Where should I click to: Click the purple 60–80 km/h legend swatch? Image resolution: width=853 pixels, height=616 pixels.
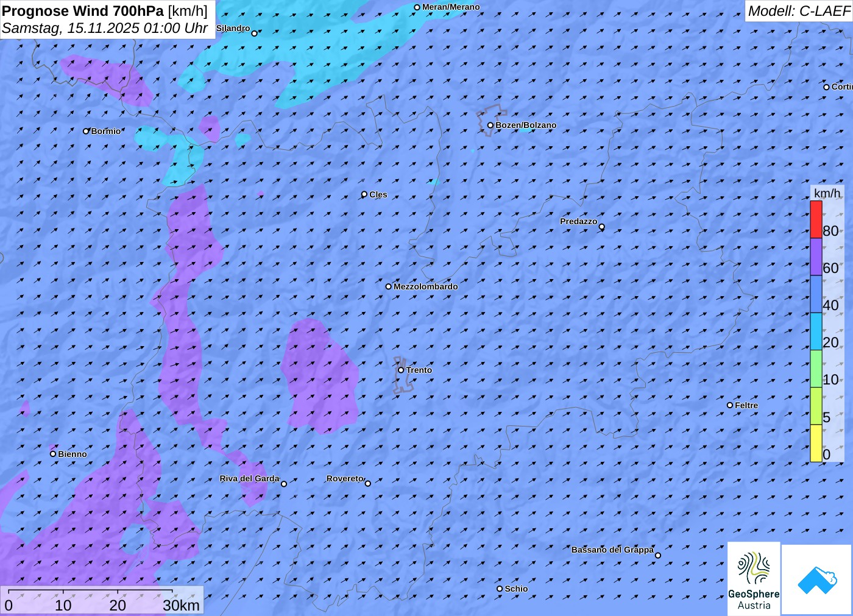816,257
